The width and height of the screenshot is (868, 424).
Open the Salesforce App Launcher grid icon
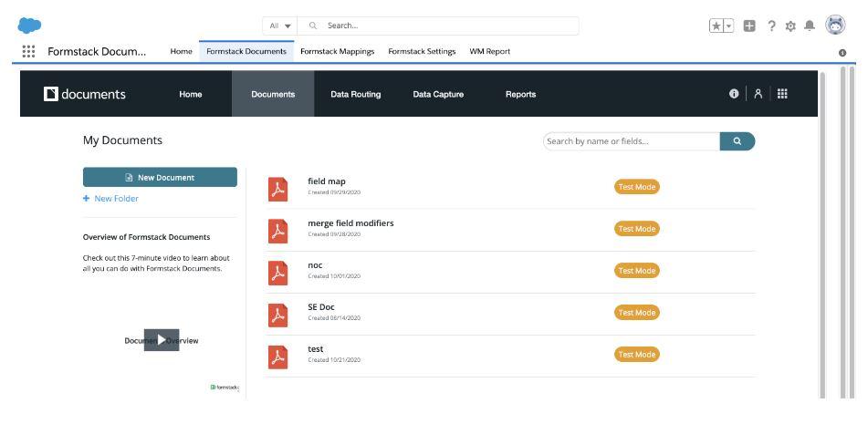click(x=27, y=52)
